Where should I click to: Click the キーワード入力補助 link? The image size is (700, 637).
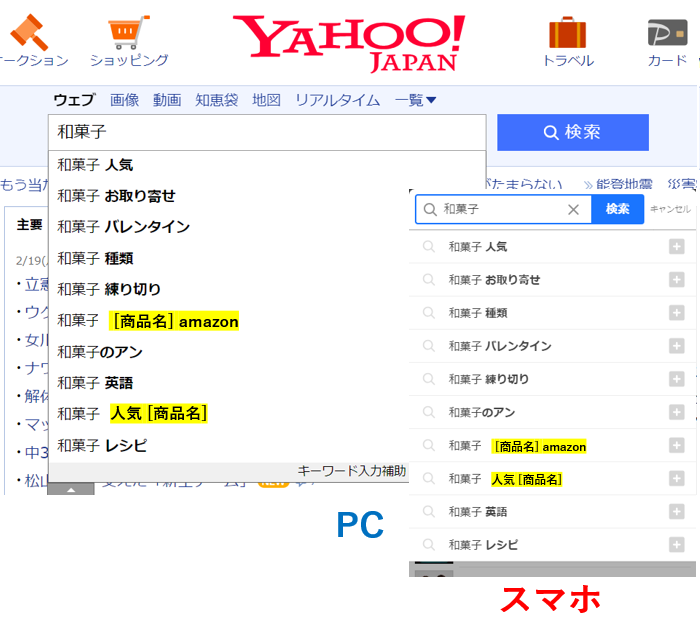352,471
